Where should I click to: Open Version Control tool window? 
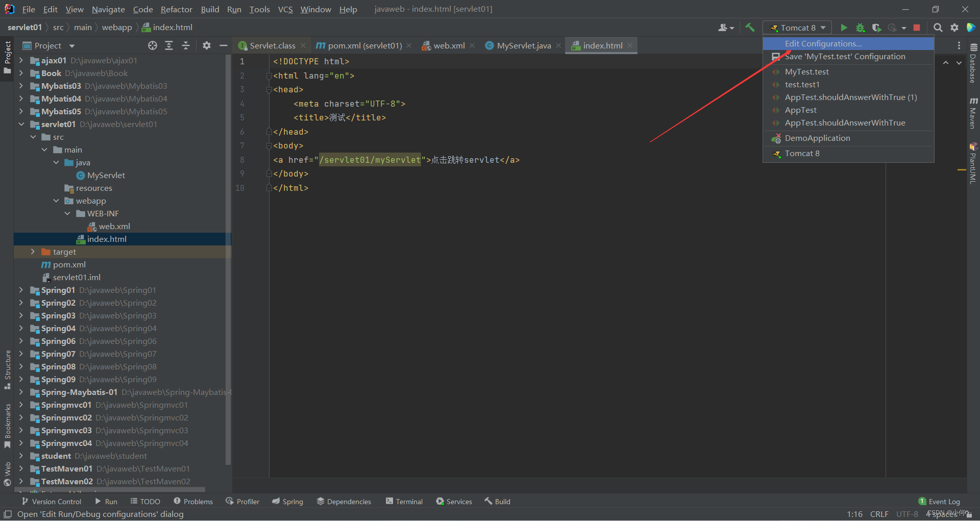coord(51,502)
